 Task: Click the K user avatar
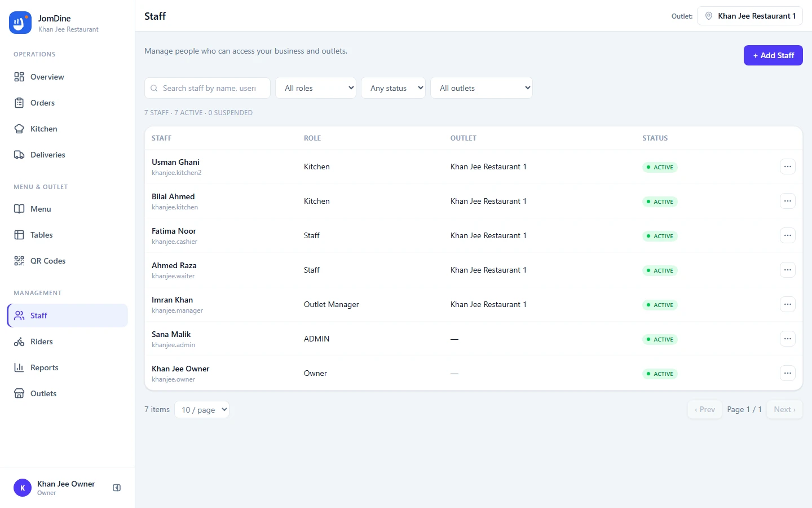(23, 488)
